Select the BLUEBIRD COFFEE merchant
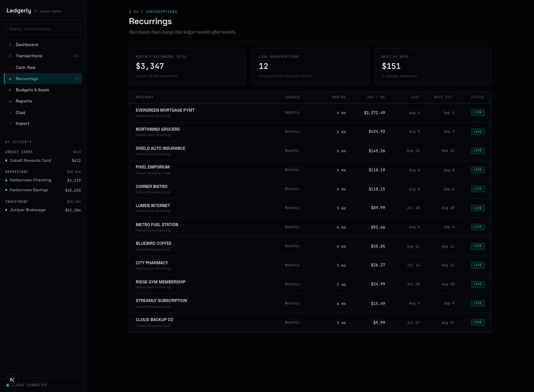534x392 pixels. pos(153,243)
